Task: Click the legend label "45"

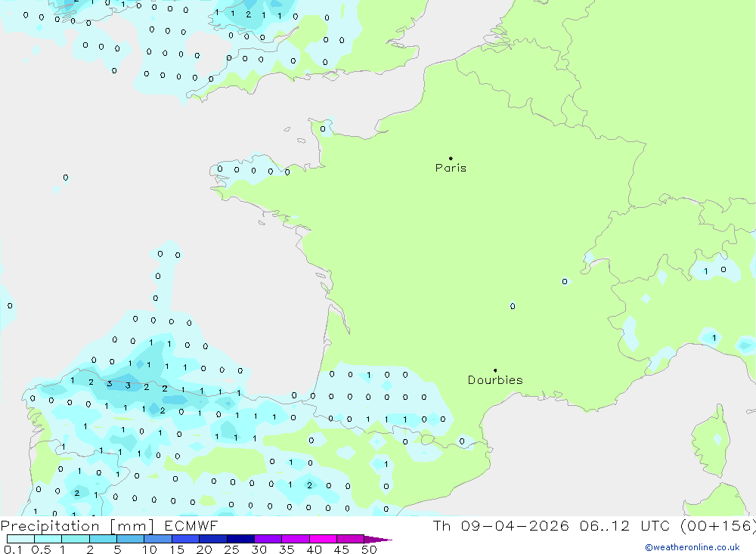Action: pos(342,549)
